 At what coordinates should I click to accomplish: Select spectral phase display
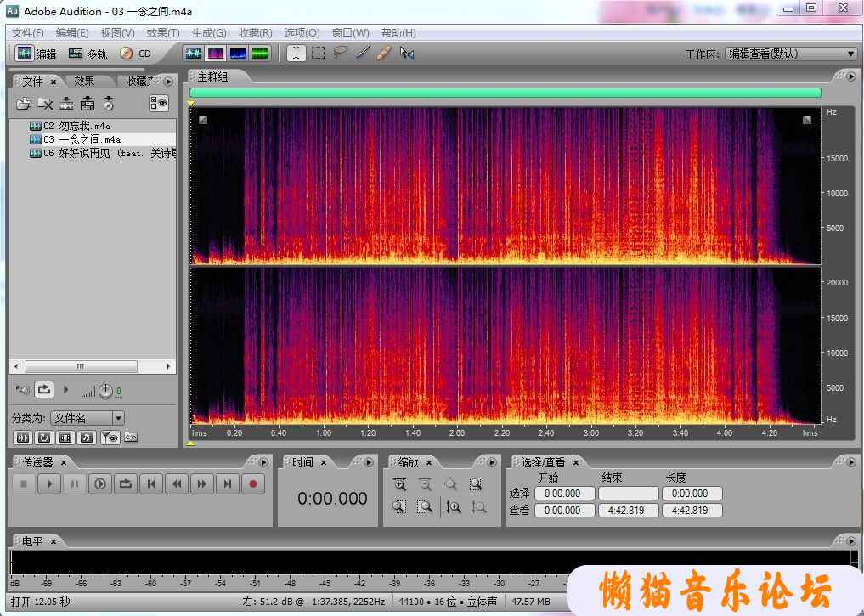[259, 54]
